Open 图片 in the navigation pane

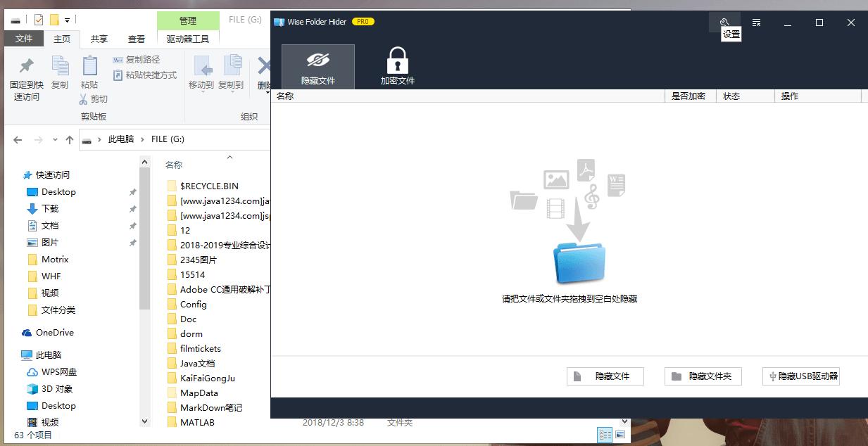click(x=50, y=242)
